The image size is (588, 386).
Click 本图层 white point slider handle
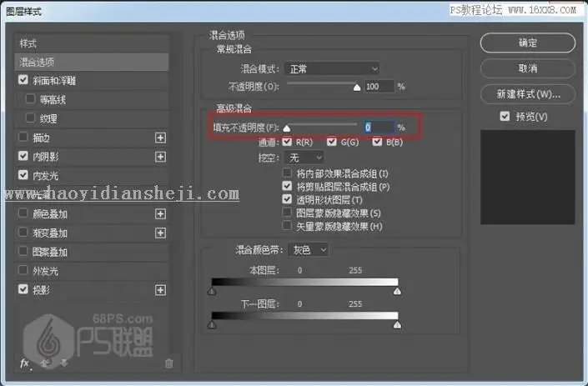[x=398, y=291]
